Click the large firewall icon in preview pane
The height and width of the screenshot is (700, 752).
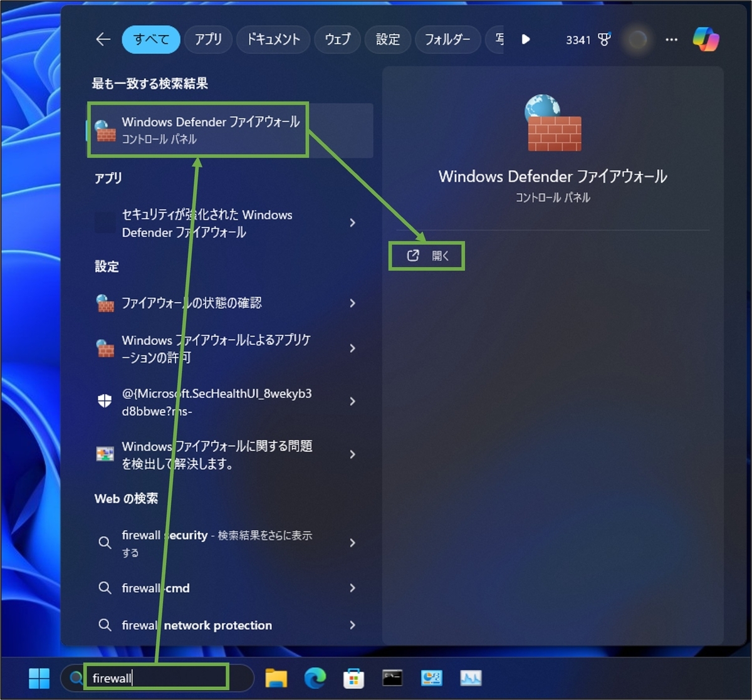pyautogui.click(x=552, y=123)
